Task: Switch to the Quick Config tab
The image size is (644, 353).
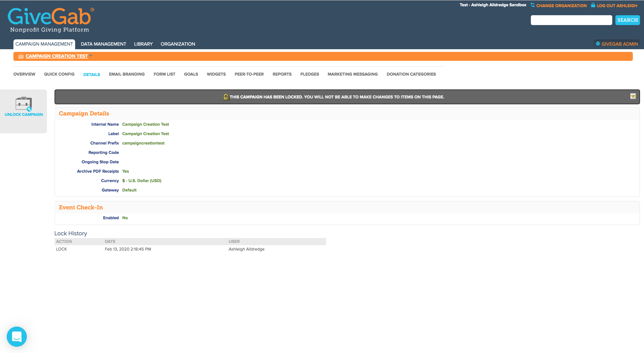Action: 59,74
